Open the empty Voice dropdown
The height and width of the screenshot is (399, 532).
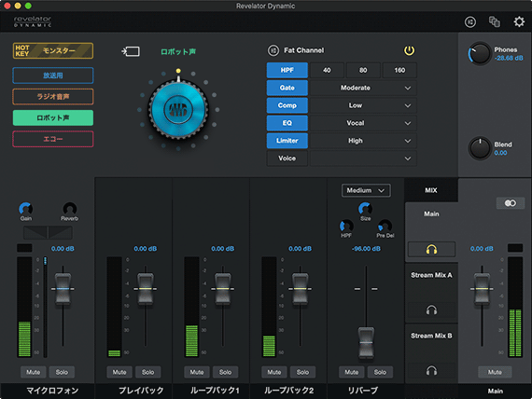tap(363, 158)
